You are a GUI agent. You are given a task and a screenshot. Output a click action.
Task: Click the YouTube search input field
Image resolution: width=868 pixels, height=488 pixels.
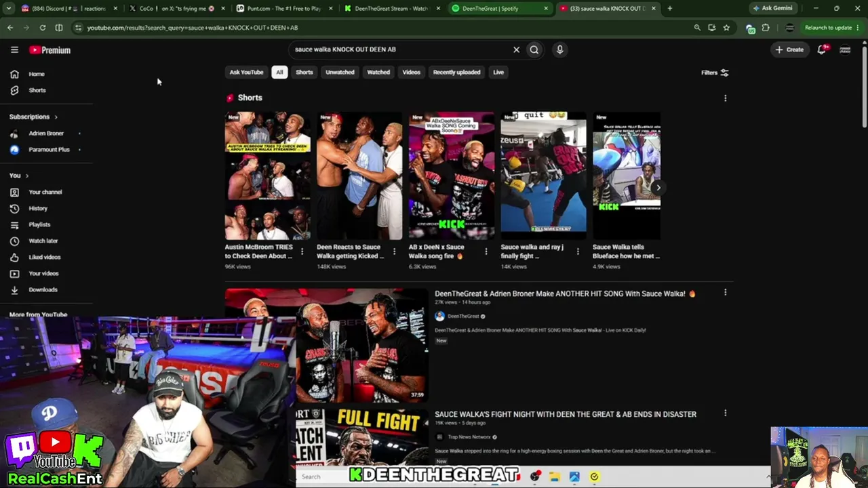401,49
